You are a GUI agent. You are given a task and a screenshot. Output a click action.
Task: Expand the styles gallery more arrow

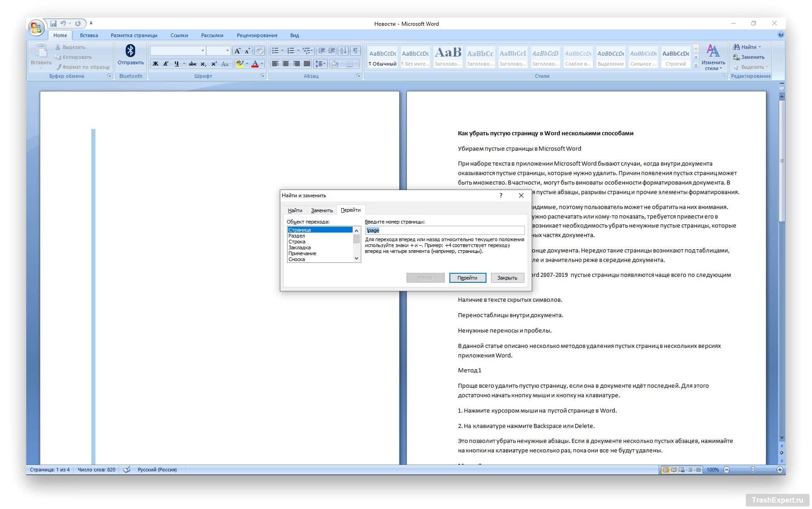coord(696,66)
